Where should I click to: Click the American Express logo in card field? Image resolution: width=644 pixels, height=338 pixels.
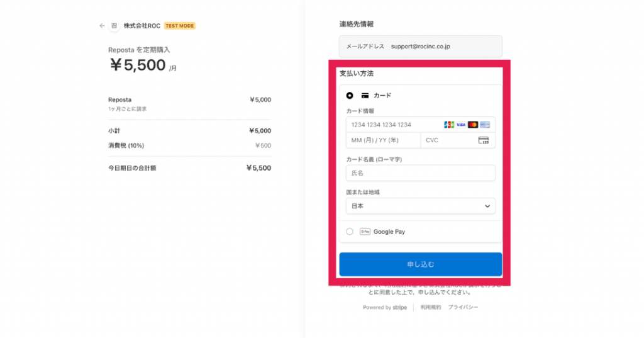point(485,125)
